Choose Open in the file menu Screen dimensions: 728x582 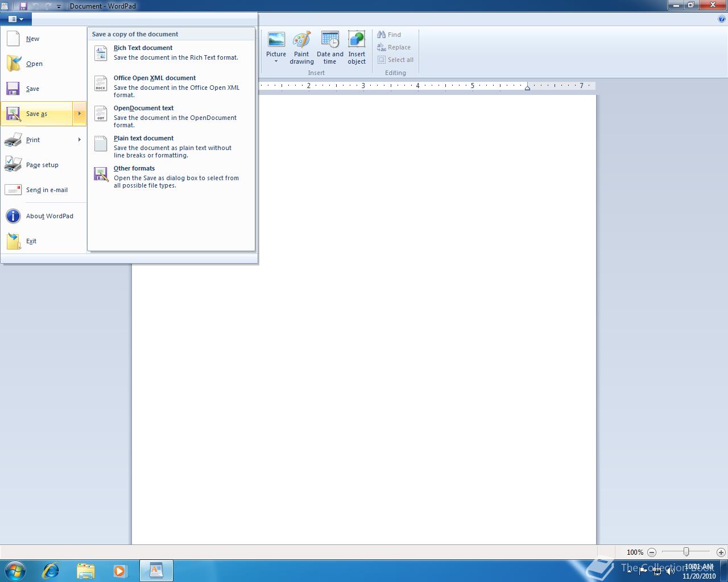pyautogui.click(x=43, y=64)
